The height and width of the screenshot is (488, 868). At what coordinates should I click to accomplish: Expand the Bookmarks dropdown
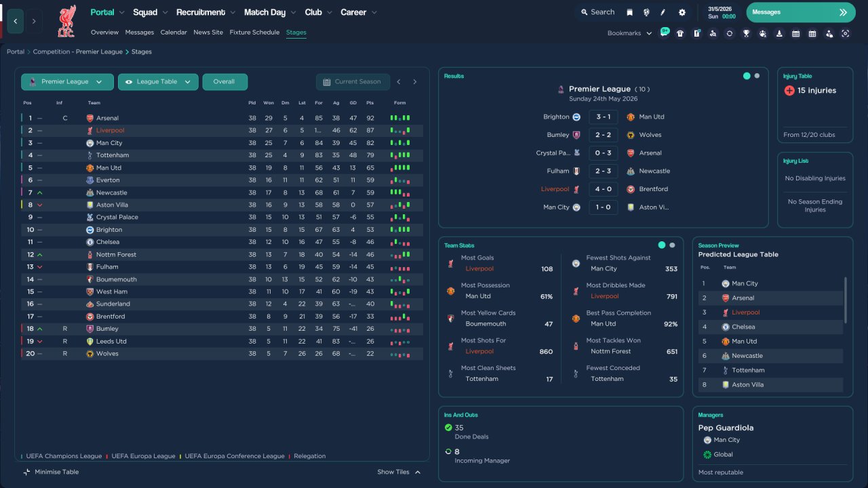(x=629, y=33)
